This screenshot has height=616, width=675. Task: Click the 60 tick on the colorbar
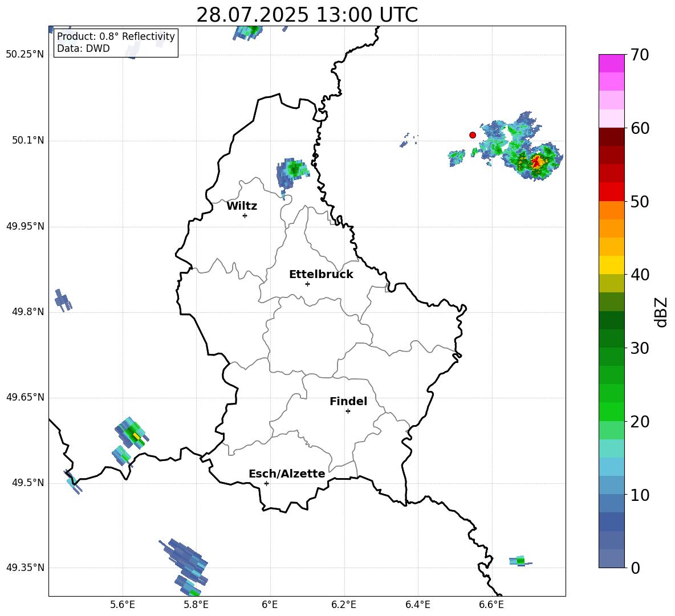pyautogui.click(x=639, y=128)
